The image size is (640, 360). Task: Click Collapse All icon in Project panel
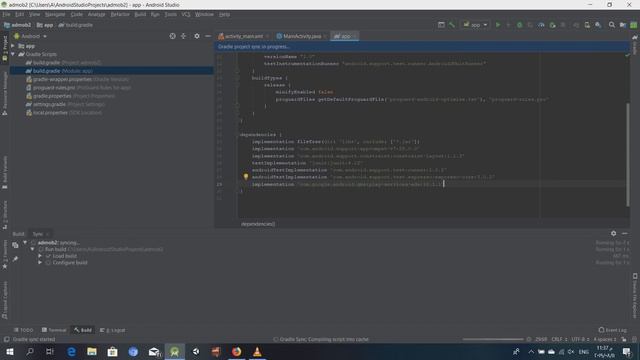point(183,36)
